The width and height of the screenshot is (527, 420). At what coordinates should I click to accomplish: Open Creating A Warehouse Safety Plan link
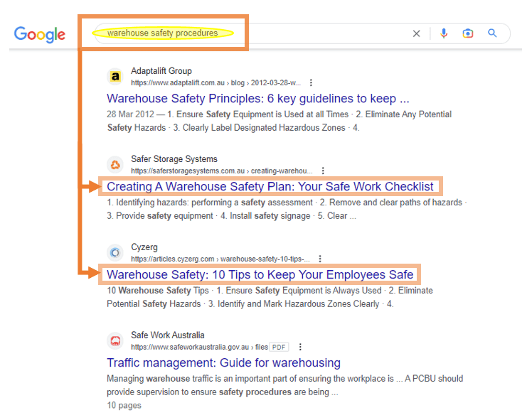270,186
